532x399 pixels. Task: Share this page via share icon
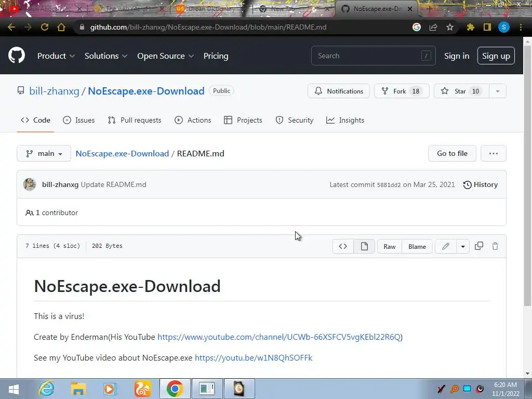(433, 27)
